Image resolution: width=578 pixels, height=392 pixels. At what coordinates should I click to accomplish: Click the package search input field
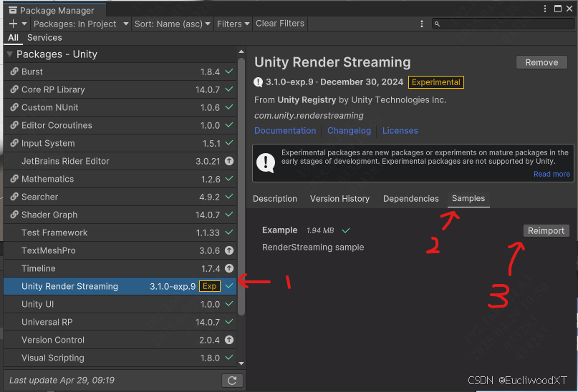(504, 24)
